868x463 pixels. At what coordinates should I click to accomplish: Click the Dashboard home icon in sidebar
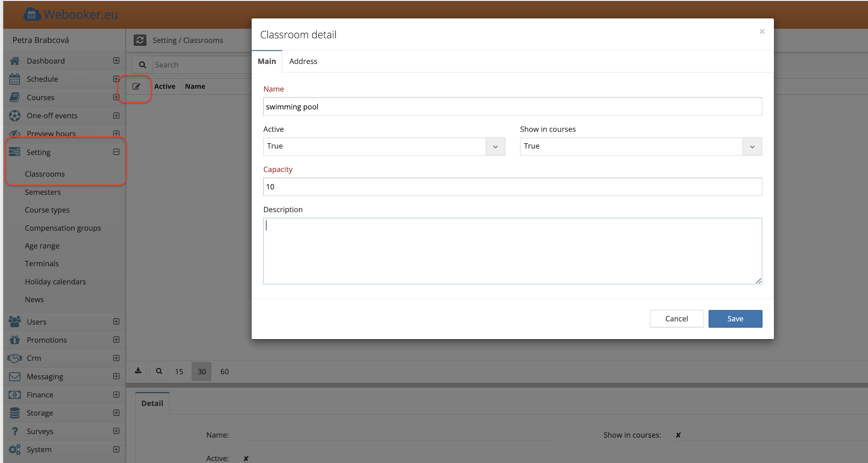pos(15,61)
